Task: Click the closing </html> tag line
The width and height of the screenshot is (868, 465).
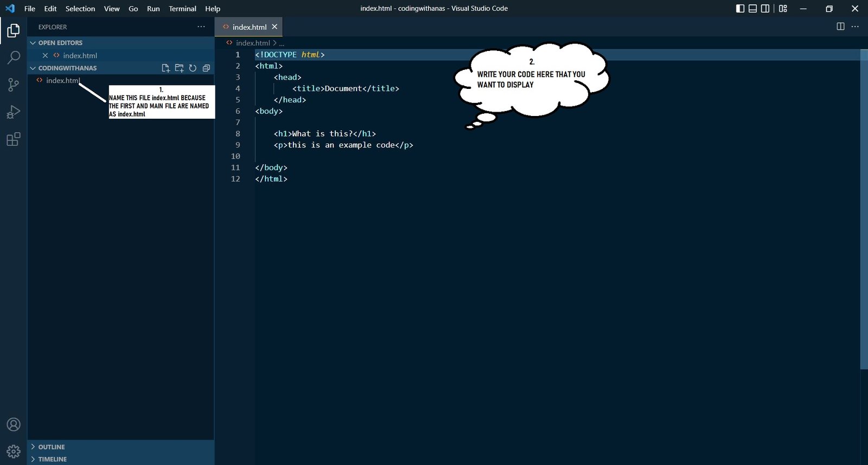Action: [x=271, y=178]
